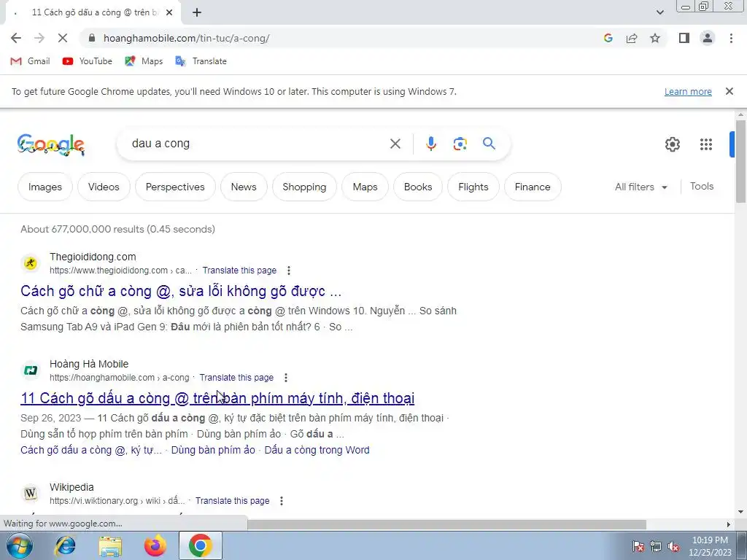Viewport: 747px width, 560px height.
Task: Open Windows Explorer from the taskbar
Action: coord(110,546)
